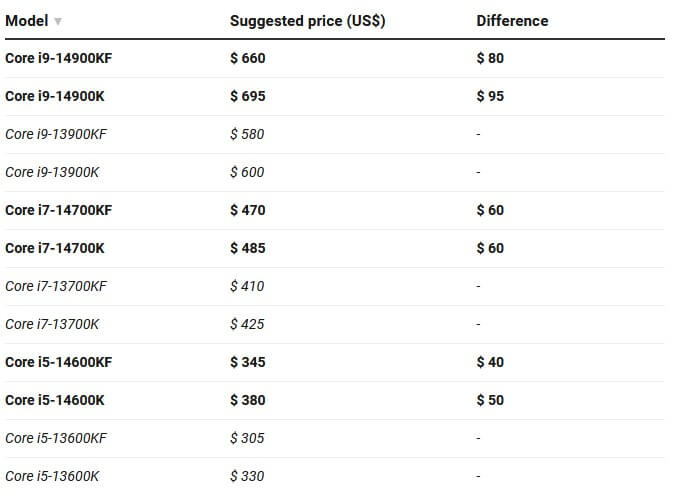This screenshot has height=504, width=676.
Task: Select the Core i7-14700KF row label
Action: click(x=58, y=210)
